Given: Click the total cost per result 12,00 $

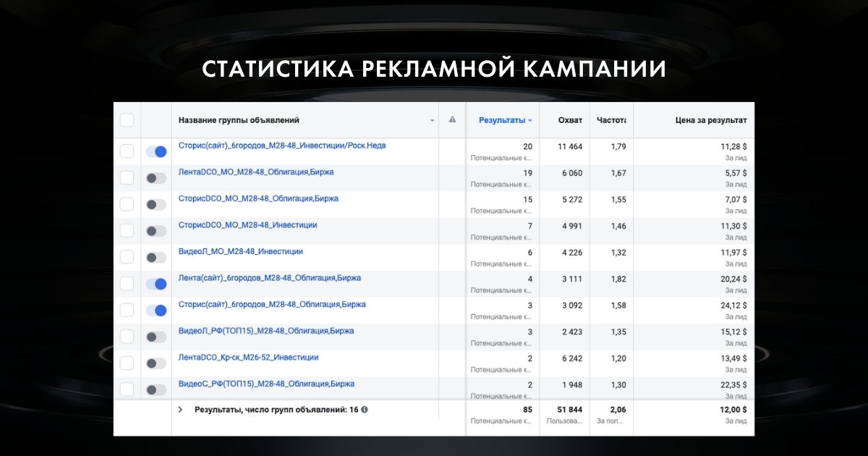Looking at the screenshot, I should (732, 410).
